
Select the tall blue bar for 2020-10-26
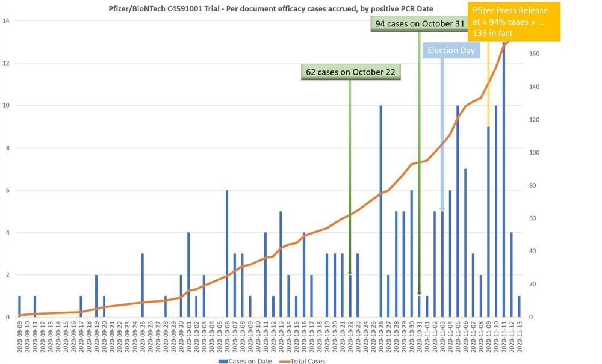pyautogui.click(x=381, y=211)
